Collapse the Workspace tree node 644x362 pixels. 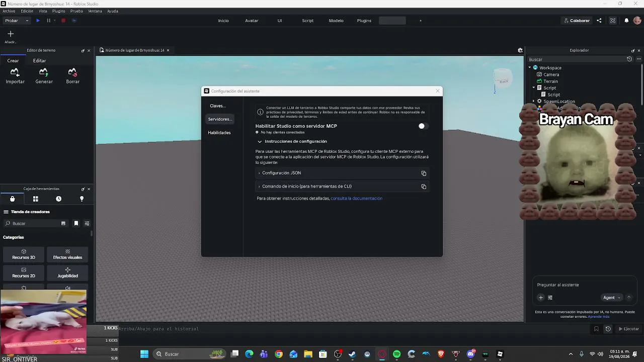(x=530, y=68)
